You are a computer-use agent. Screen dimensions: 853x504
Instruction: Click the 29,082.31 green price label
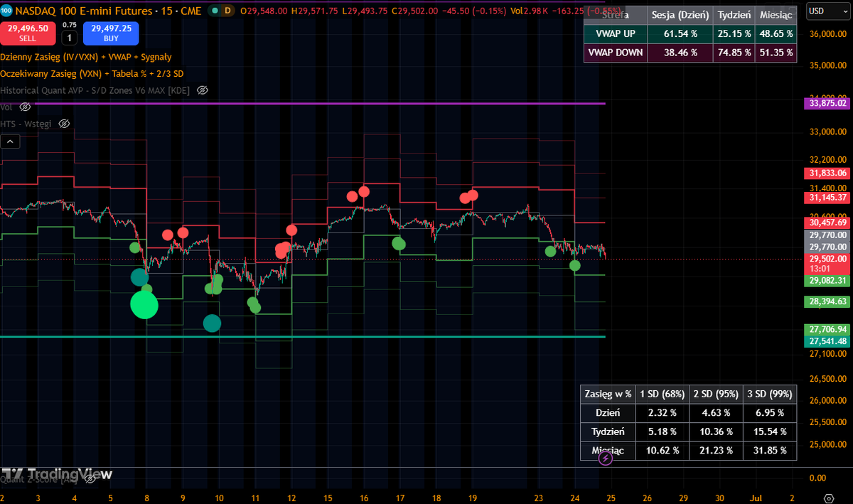click(x=828, y=281)
